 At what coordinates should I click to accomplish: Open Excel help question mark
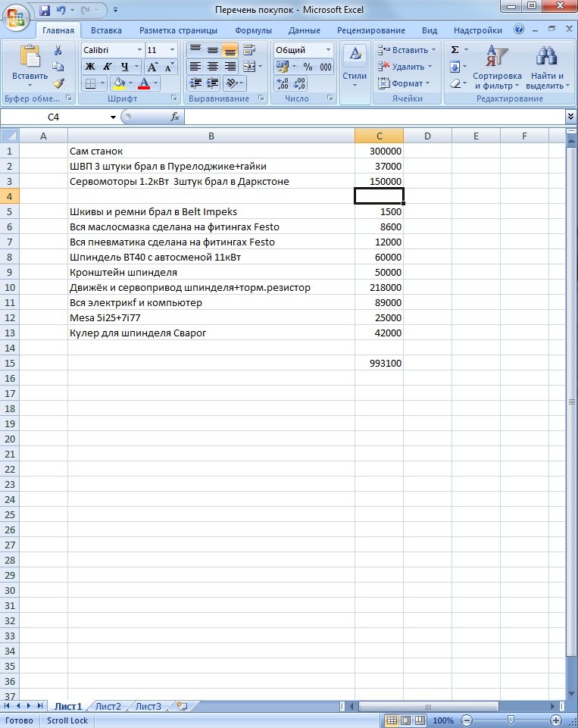(519, 30)
